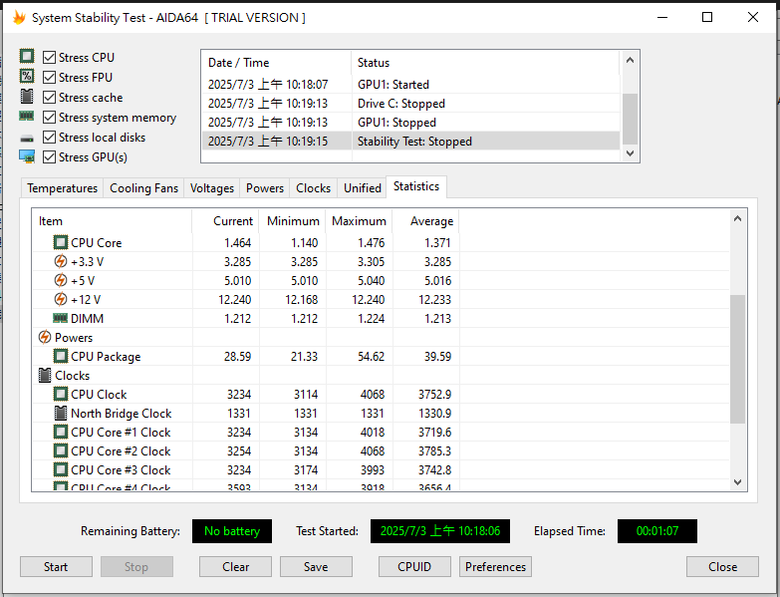The width and height of the screenshot is (780, 597).
Task: Select the 'Drive C: Stopped' log entry
Action: pyautogui.click(x=411, y=103)
